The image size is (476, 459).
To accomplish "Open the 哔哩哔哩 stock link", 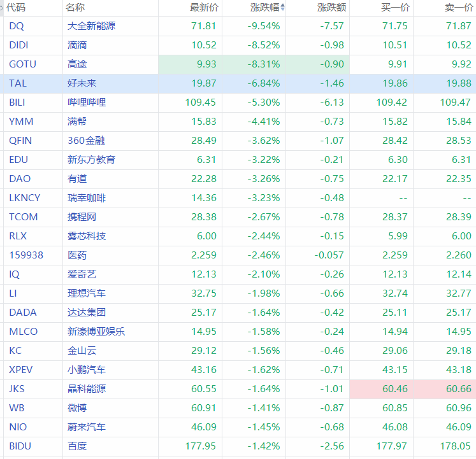I will [87, 102].
